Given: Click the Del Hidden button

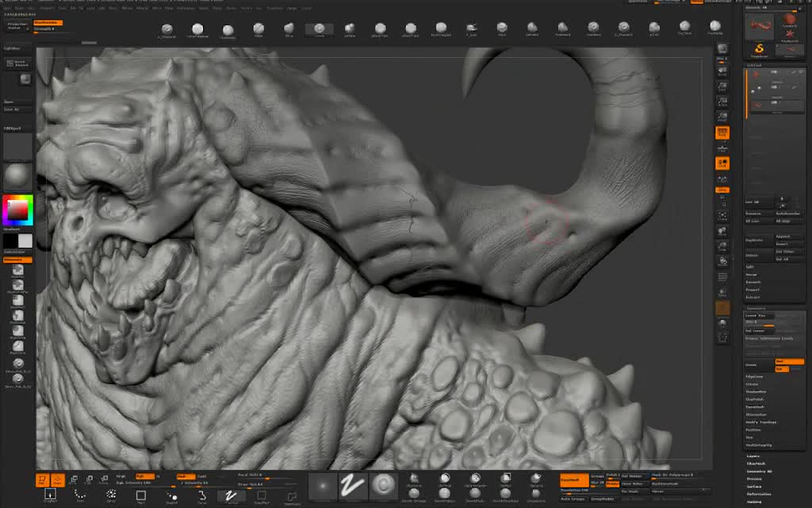Looking at the screenshot, I should tap(635, 476).
